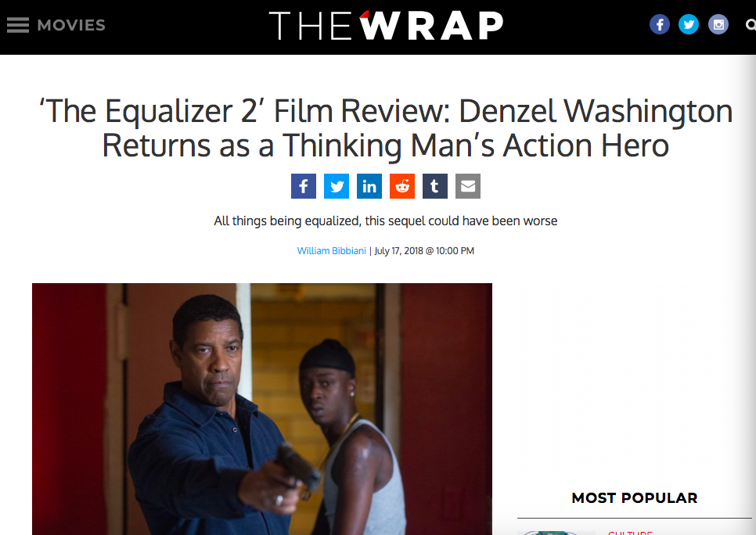Screen dimensions: 756x535
Task: Click the Most Popular heading
Action: (635, 498)
